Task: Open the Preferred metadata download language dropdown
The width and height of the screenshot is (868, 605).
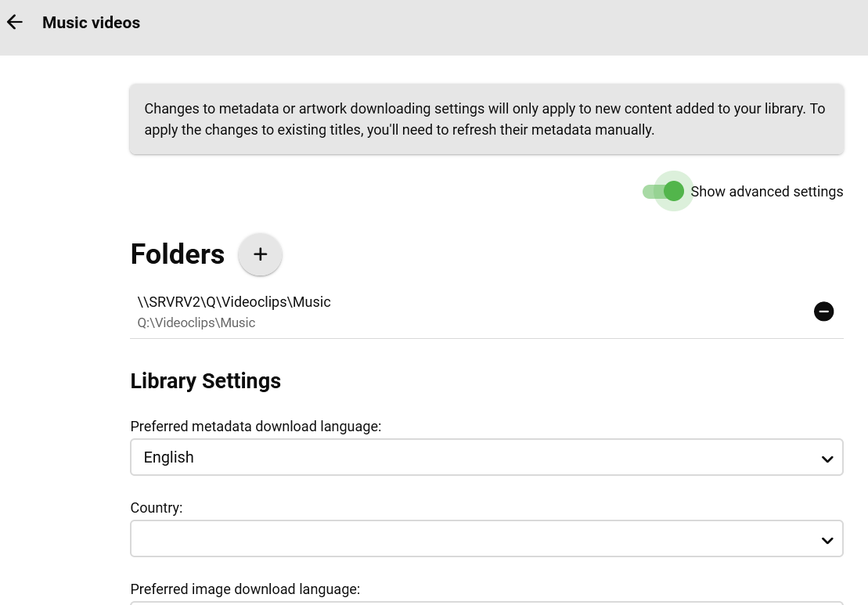Action: click(485, 458)
